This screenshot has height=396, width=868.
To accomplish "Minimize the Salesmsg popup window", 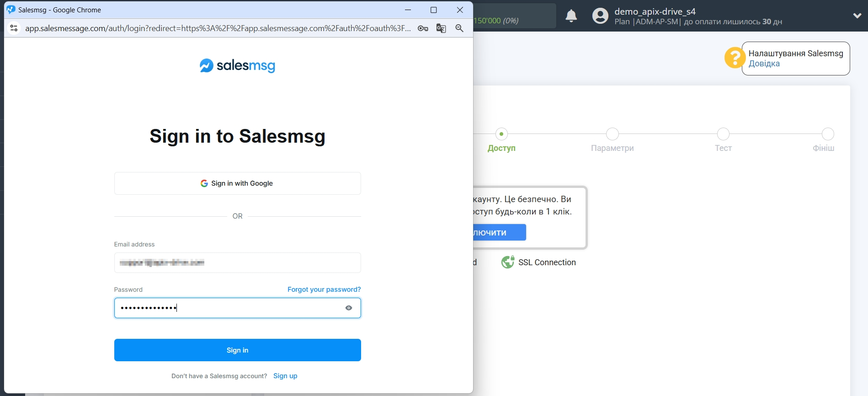I will tap(408, 10).
